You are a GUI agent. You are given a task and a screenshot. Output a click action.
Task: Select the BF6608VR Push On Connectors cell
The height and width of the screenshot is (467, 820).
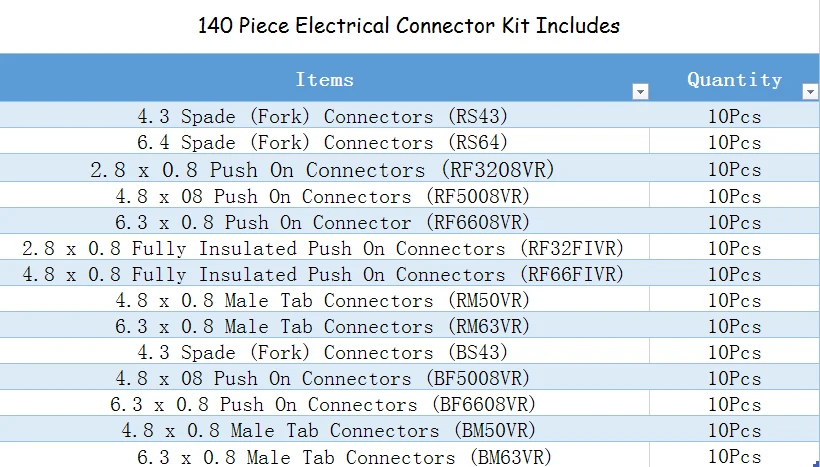point(323,404)
